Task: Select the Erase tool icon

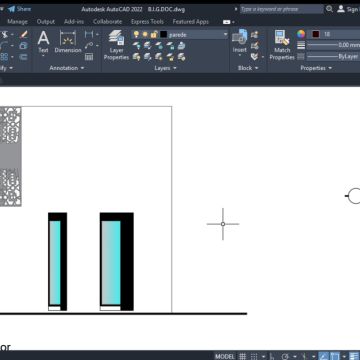Action: 24,35
